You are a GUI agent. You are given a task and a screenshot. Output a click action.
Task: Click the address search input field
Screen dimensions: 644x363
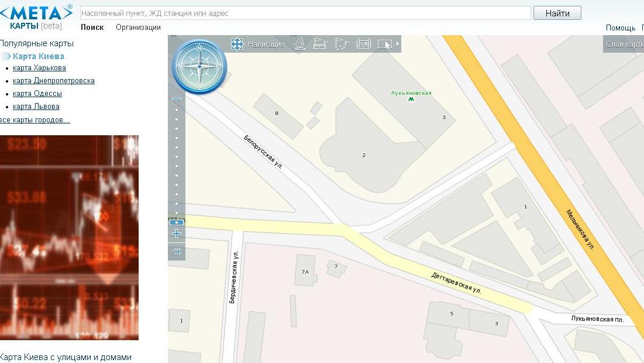pyautogui.click(x=304, y=13)
